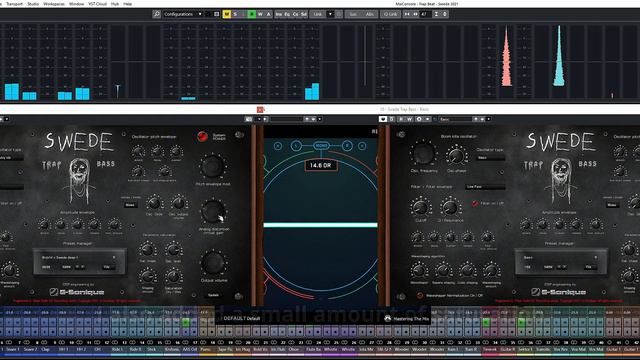Open the Transport menu

pyautogui.click(x=14, y=4)
